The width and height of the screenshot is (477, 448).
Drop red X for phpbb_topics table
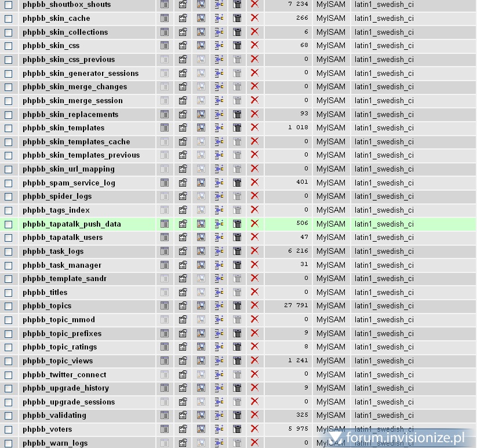pyautogui.click(x=254, y=305)
